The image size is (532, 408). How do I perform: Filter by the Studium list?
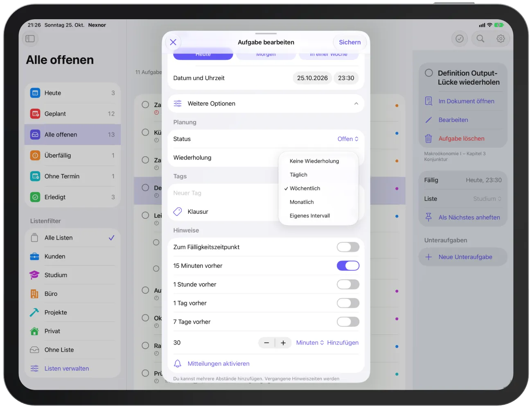[x=72, y=275]
